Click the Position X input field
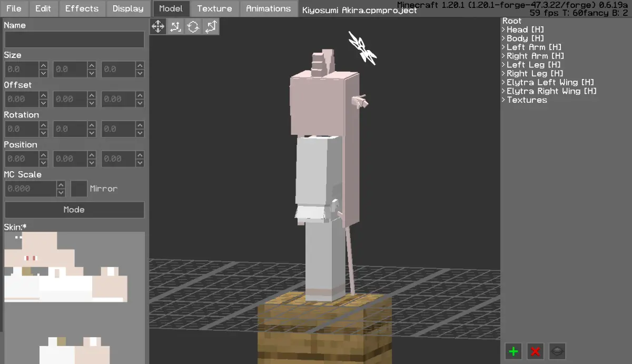 (x=22, y=159)
